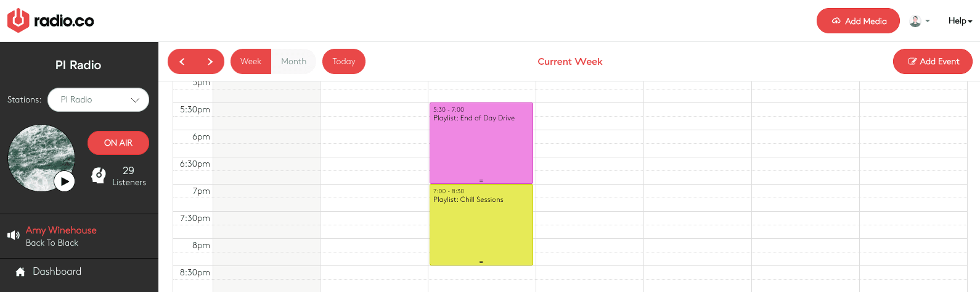The height and width of the screenshot is (292, 980).
Task: Open the End of Day Drive event
Action: point(481,143)
